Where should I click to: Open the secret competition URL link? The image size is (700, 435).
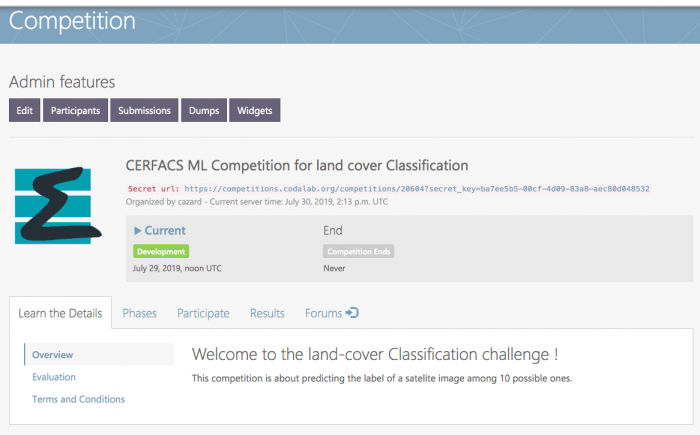[417, 189]
